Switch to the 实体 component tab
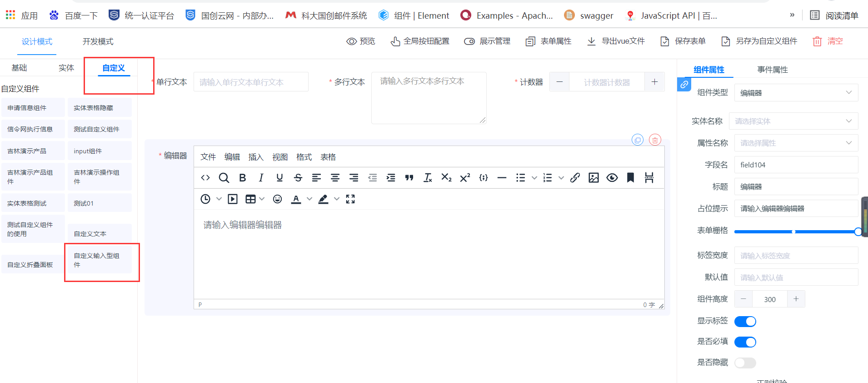Image resolution: width=868 pixels, height=383 pixels. [x=66, y=68]
